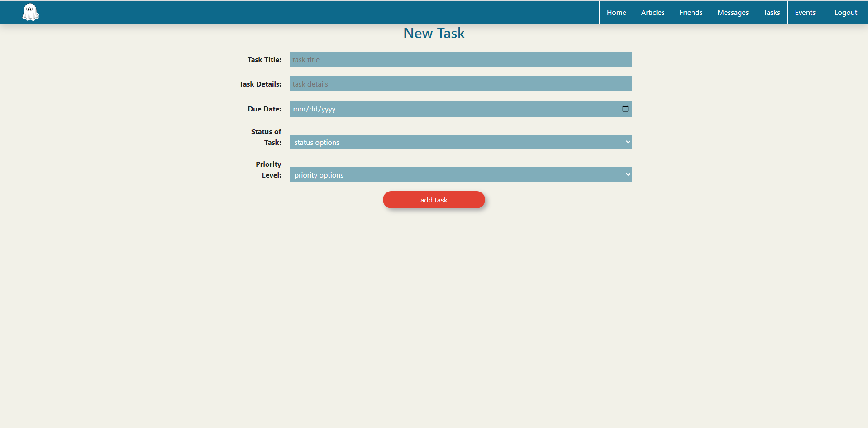Navigate to Friends
The height and width of the screenshot is (428, 868).
click(x=691, y=12)
